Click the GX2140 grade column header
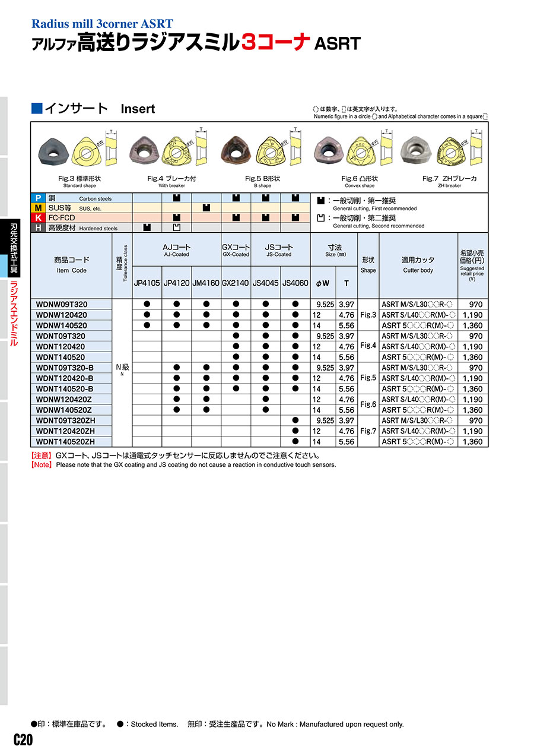 [236, 283]
